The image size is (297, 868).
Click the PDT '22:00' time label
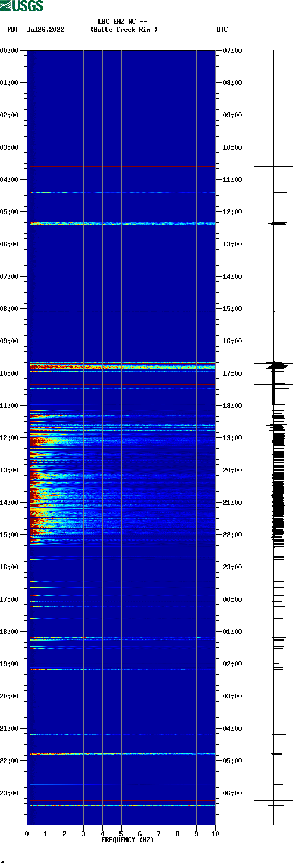pyautogui.click(x=10, y=761)
